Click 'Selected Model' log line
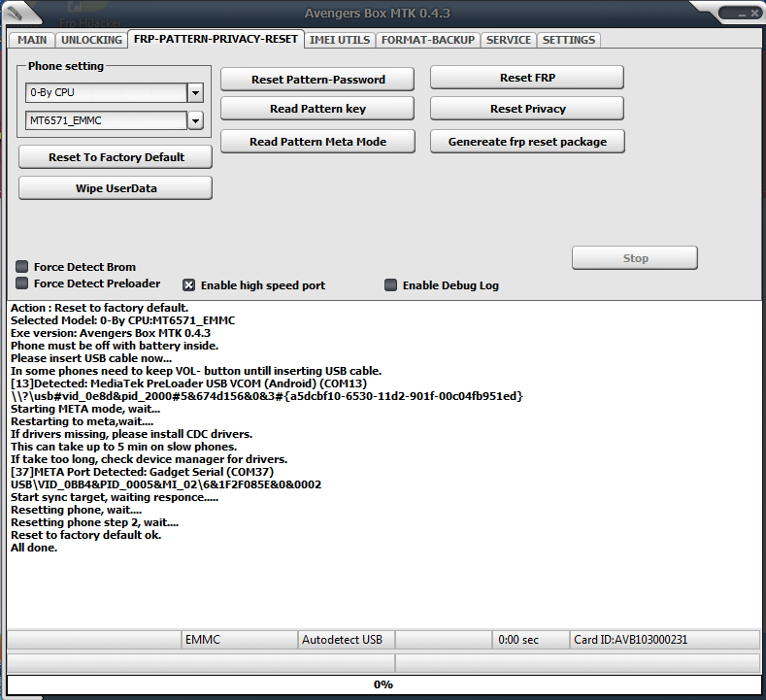The height and width of the screenshot is (700, 766). point(122,320)
